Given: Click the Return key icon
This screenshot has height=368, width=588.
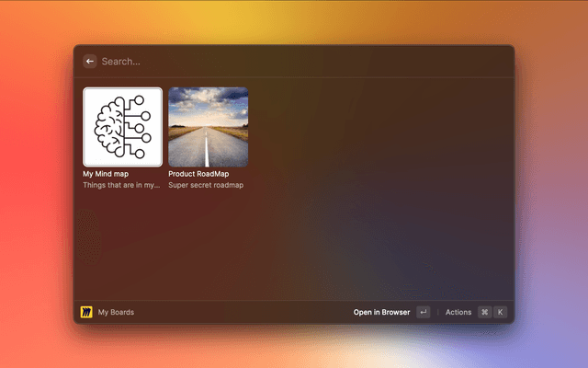Looking at the screenshot, I should pyautogui.click(x=423, y=312).
